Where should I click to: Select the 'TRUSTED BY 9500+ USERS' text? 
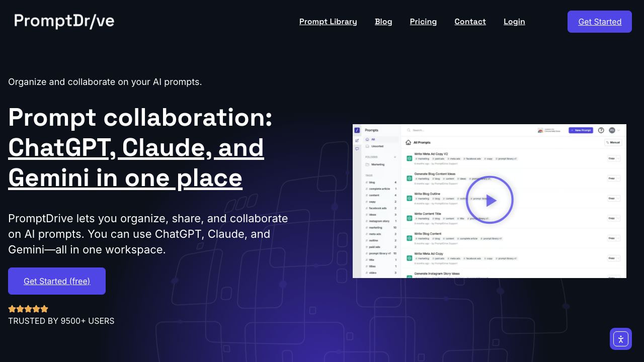[x=61, y=321]
